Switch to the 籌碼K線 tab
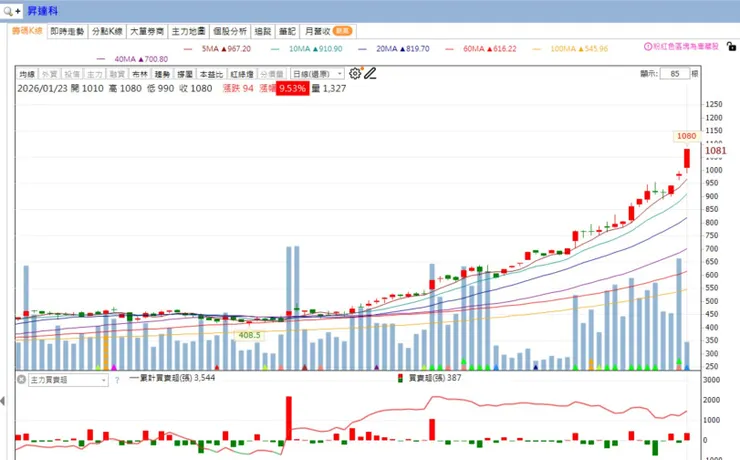 tap(27, 31)
